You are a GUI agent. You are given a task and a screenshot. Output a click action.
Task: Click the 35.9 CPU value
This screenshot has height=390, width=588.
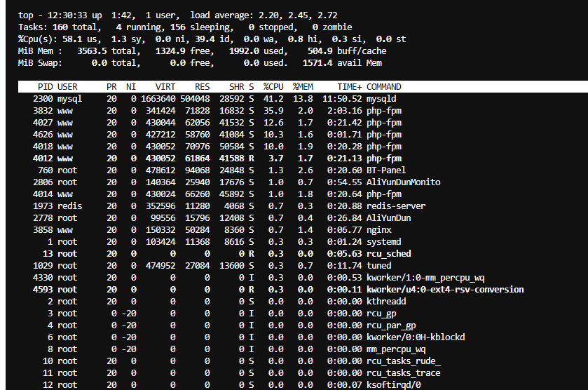pyautogui.click(x=273, y=111)
